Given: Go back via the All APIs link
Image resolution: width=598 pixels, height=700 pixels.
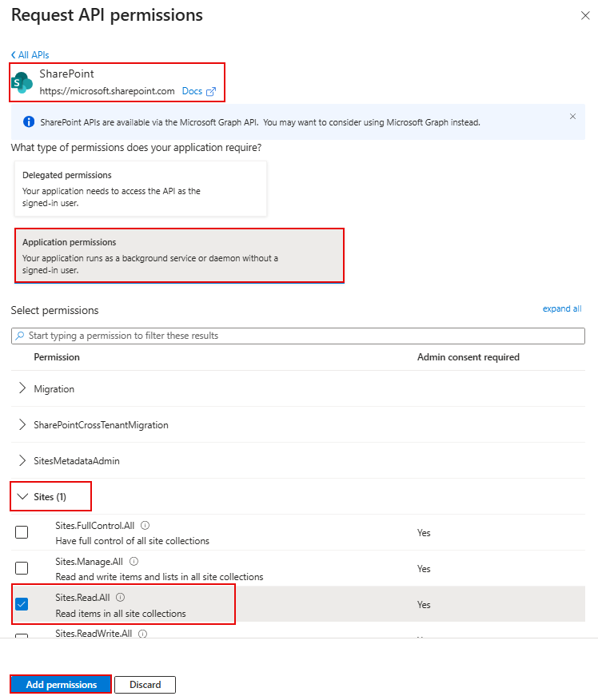Looking at the screenshot, I should 30,55.
